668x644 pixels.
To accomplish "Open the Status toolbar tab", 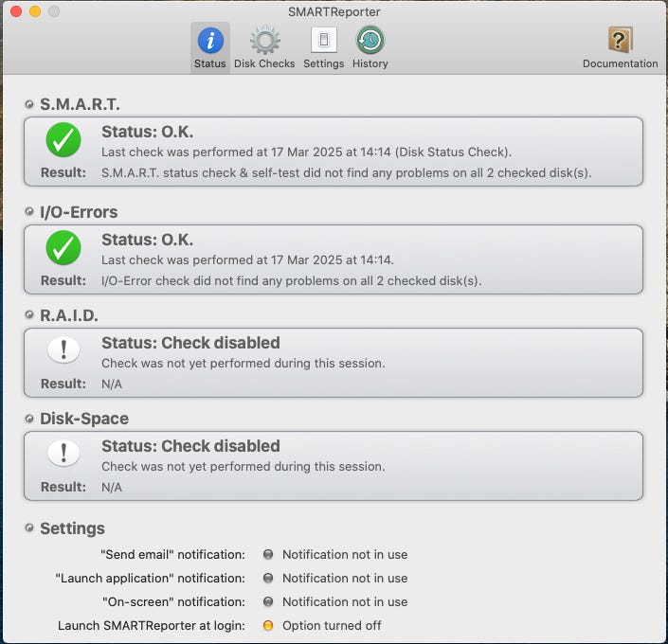I will click(x=210, y=47).
